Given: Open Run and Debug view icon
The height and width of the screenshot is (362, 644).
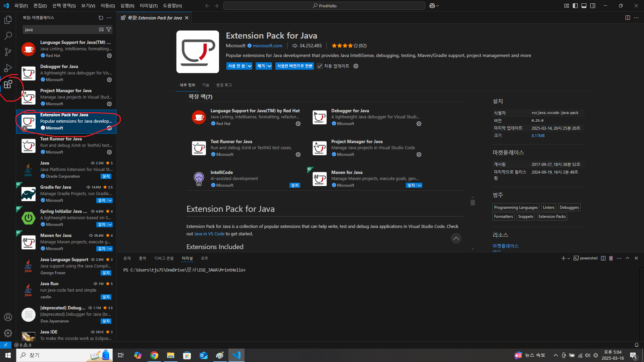Looking at the screenshot, I should [8, 68].
